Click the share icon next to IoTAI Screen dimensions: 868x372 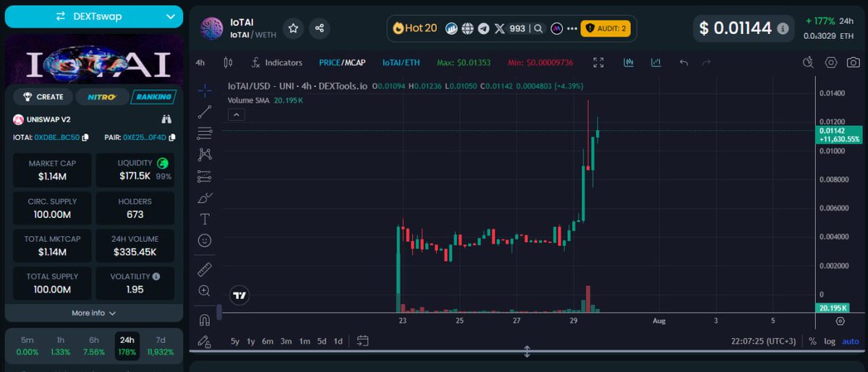(320, 28)
